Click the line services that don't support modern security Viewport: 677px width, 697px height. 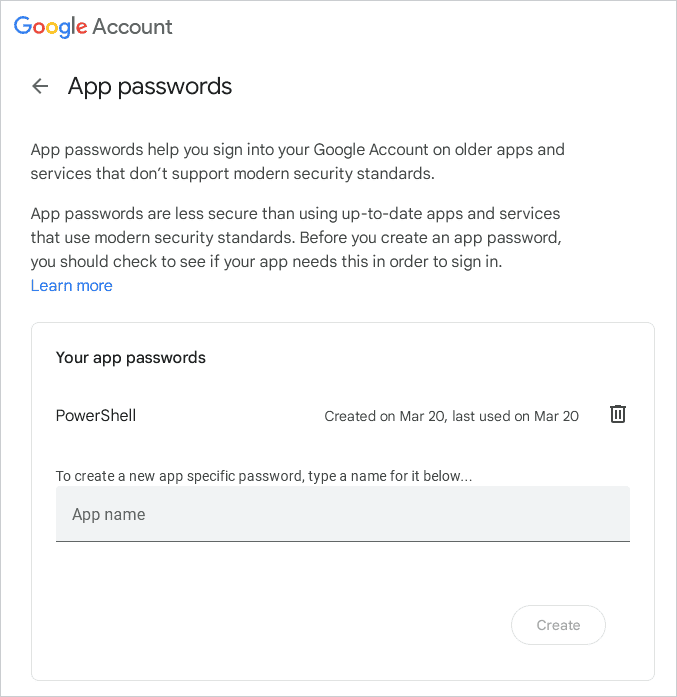point(232,173)
